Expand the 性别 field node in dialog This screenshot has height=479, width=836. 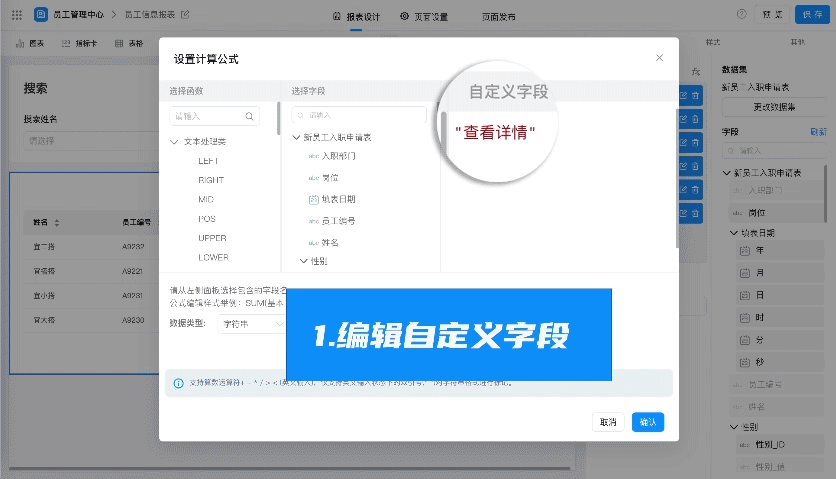tap(304, 261)
